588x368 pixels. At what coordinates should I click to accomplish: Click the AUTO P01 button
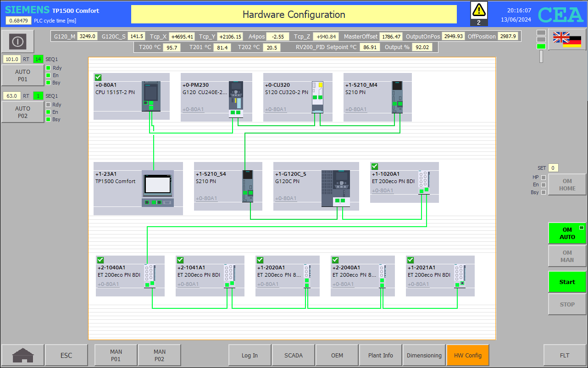[22, 75]
